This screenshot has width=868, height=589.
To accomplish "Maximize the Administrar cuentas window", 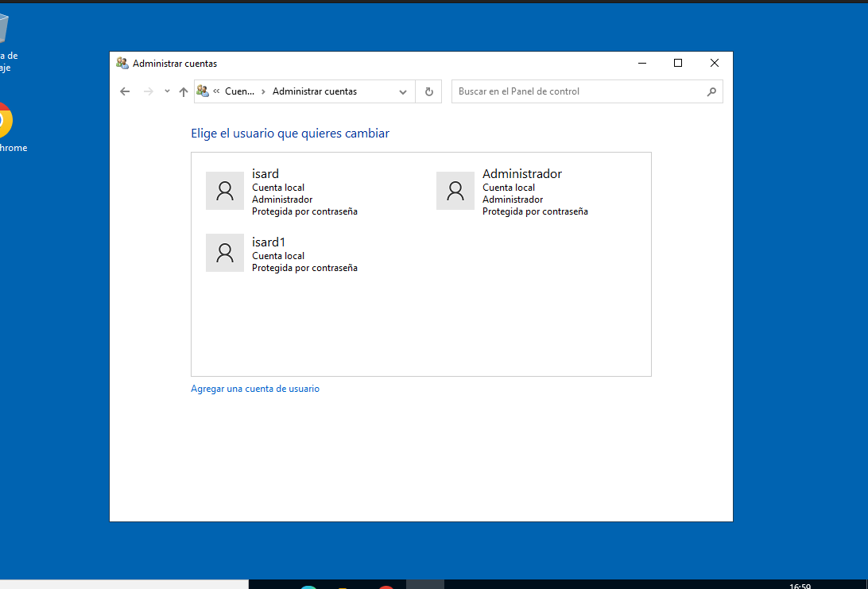I will click(678, 63).
